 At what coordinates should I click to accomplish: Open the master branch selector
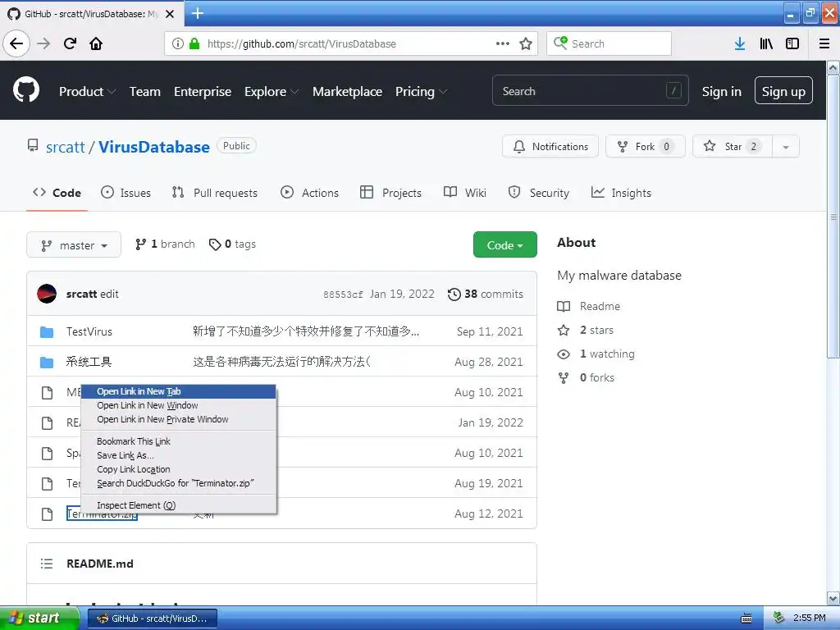[74, 244]
